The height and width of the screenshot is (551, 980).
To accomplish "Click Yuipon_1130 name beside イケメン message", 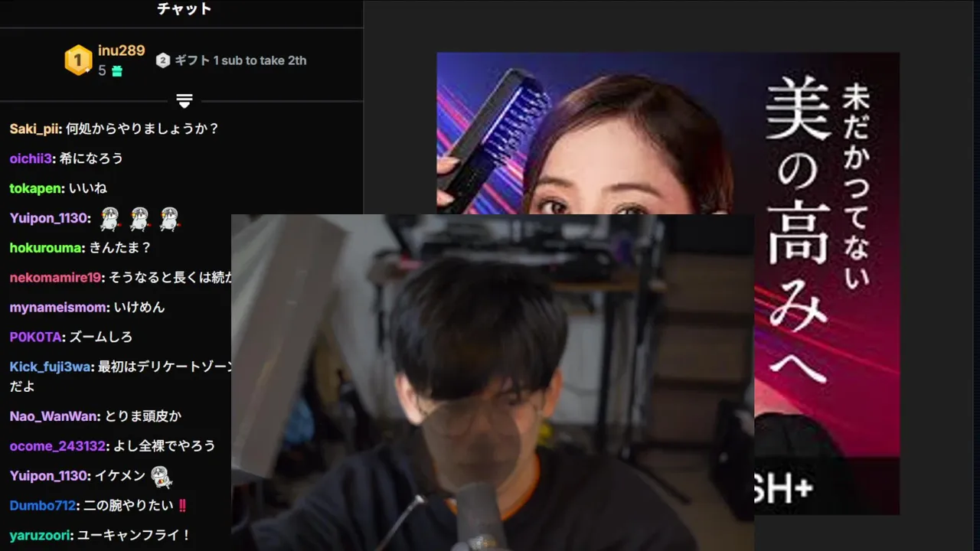I will pyautogui.click(x=49, y=476).
